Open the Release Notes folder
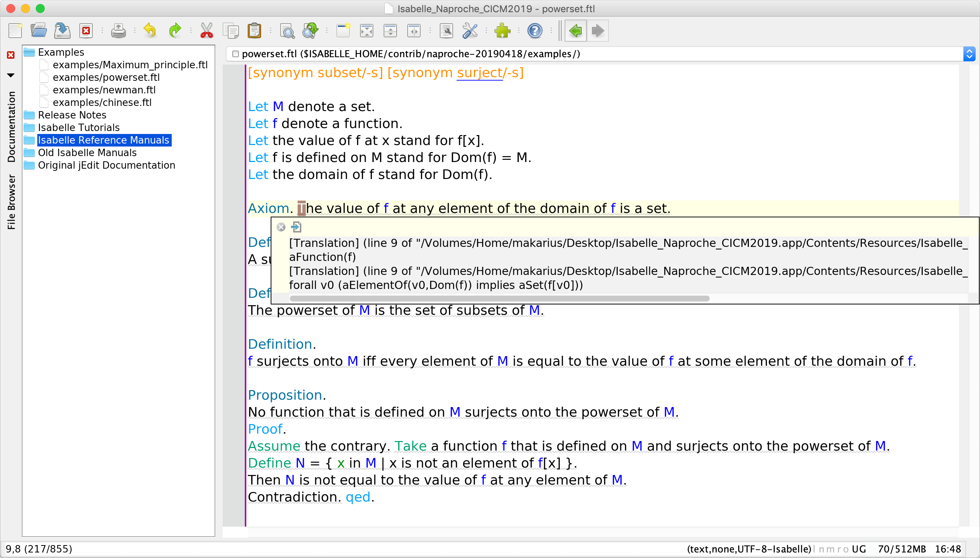 click(x=72, y=115)
